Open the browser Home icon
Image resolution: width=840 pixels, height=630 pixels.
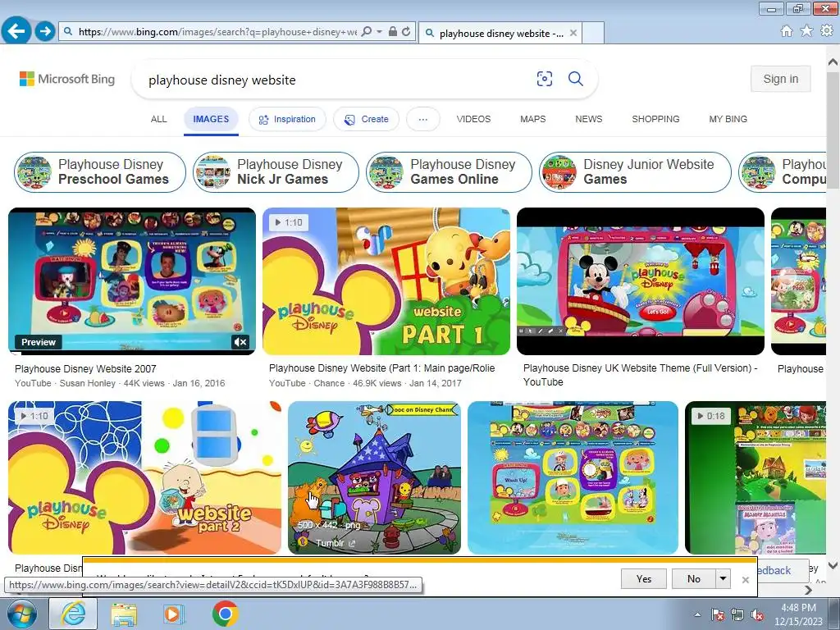coord(787,31)
